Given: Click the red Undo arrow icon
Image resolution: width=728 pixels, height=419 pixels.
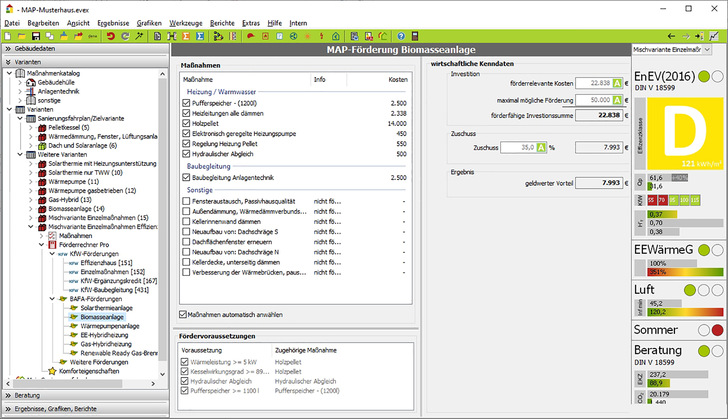Looking at the screenshot, I should [x=110, y=36].
